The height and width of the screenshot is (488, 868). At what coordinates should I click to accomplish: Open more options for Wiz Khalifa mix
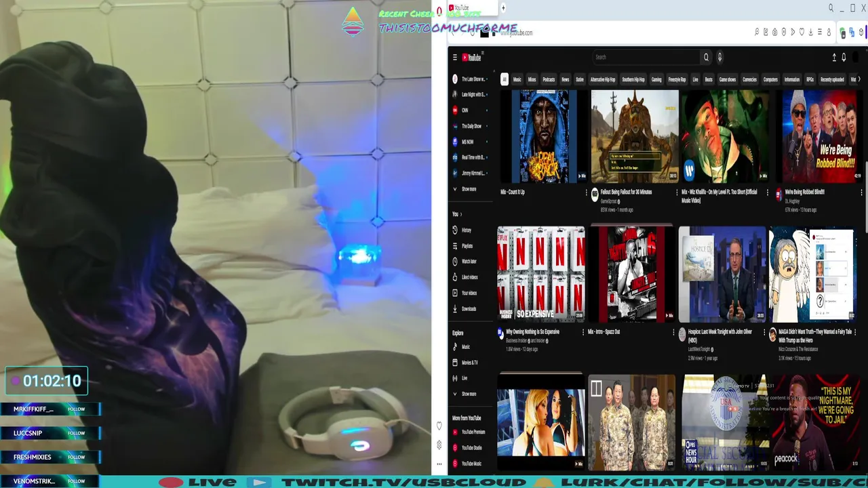[768, 192]
